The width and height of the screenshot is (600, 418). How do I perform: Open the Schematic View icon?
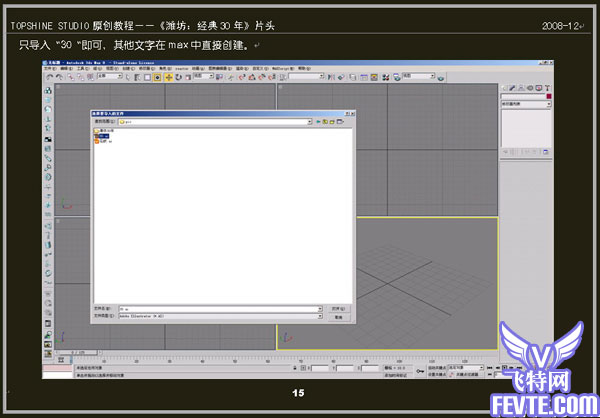pyautogui.click(x=374, y=77)
